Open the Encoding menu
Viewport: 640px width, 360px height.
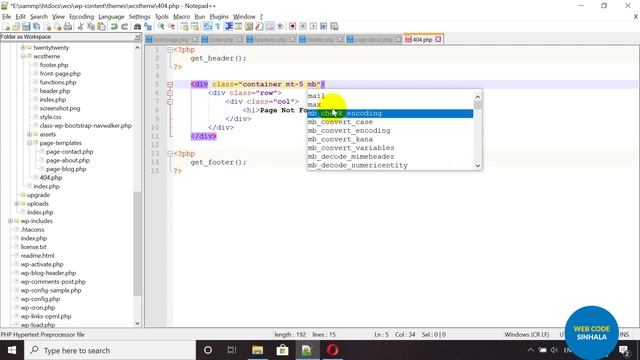point(81,17)
